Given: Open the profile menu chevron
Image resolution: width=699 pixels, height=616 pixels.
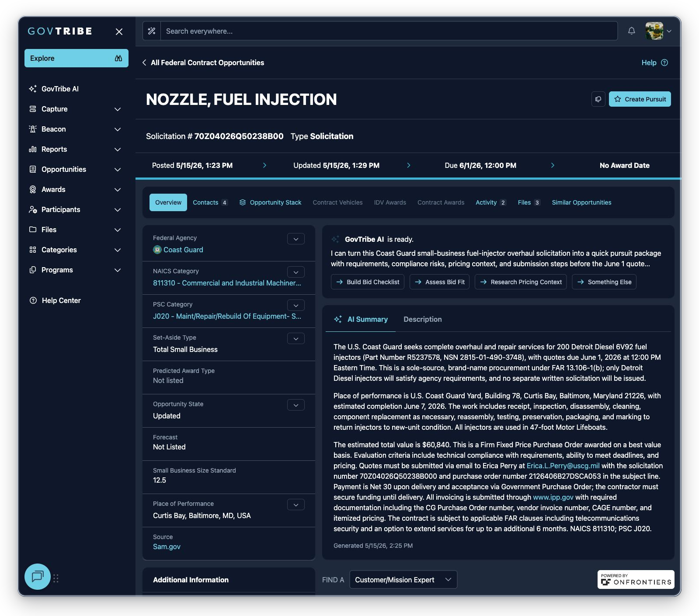Looking at the screenshot, I should [x=669, y=31].
